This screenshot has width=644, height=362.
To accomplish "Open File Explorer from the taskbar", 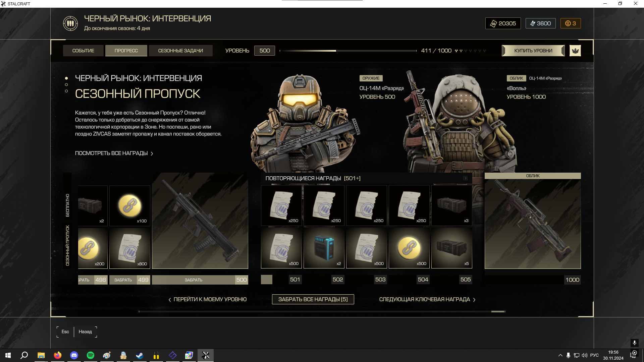I will (x=41, y=355).
